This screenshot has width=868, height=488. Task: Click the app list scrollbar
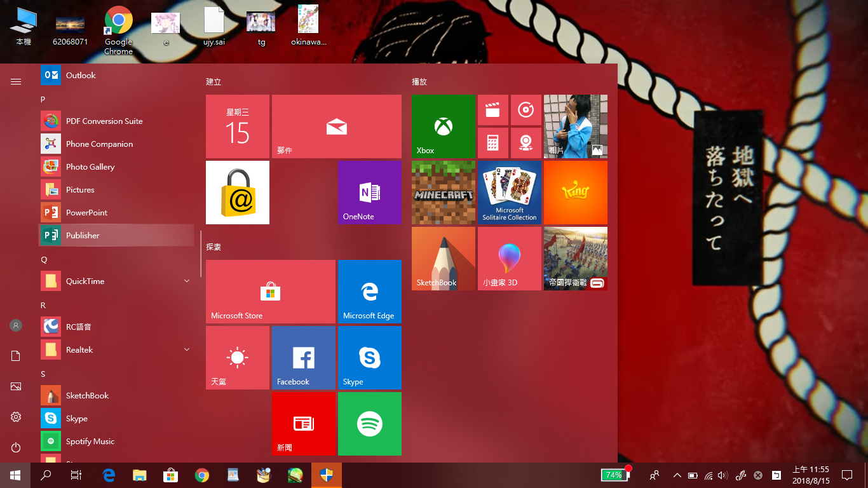tap(201, 254)
